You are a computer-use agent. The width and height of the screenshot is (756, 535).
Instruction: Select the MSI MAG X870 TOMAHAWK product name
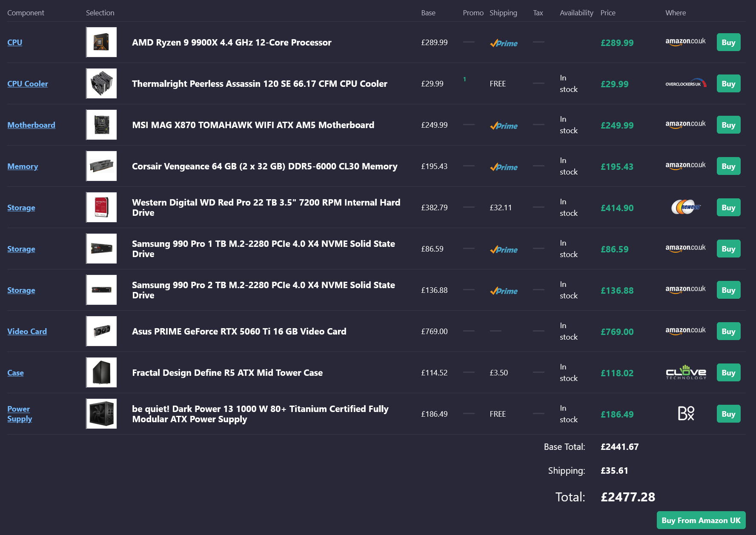[253, 125]
